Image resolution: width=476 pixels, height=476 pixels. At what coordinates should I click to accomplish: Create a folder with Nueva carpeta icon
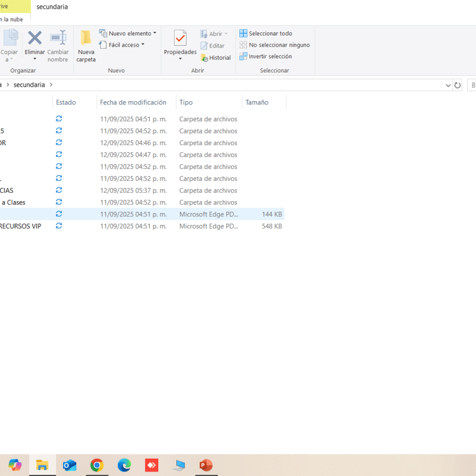(86, 38)
